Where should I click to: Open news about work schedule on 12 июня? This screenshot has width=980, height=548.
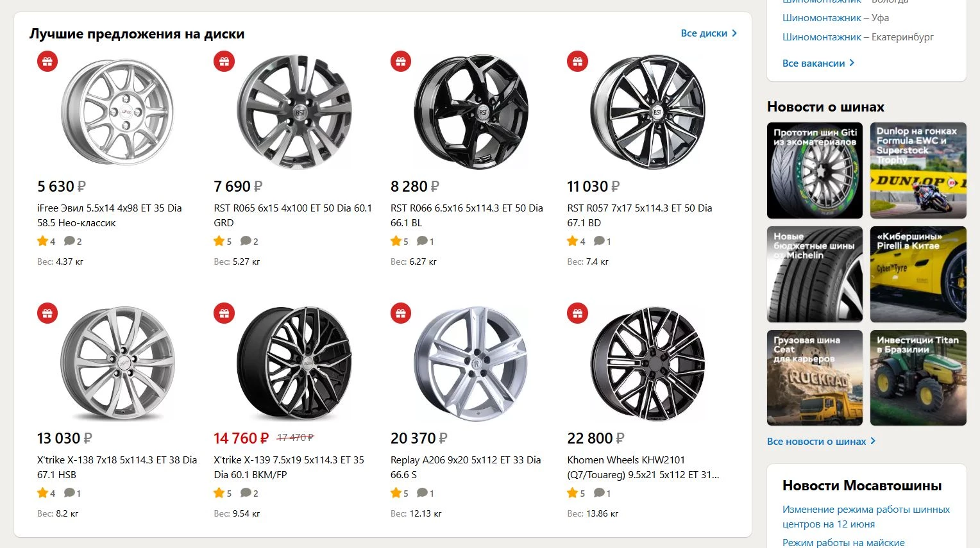coord(866,517)
